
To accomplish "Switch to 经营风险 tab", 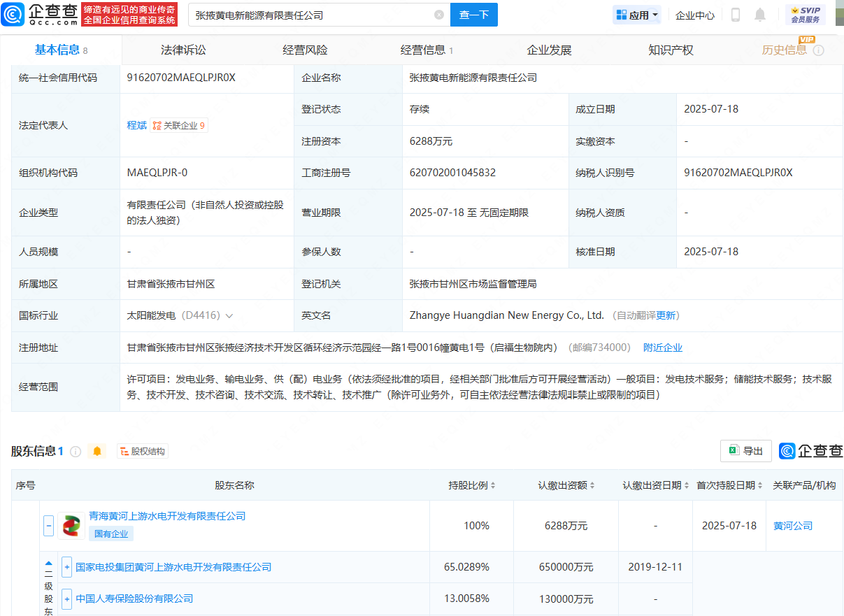I will (x=305, y=50).
